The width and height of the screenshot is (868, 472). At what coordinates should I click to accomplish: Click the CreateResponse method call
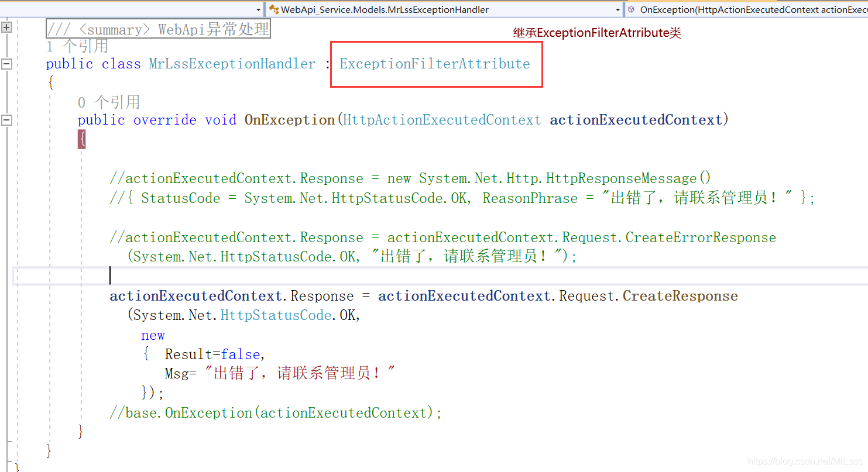click(680, 296)
